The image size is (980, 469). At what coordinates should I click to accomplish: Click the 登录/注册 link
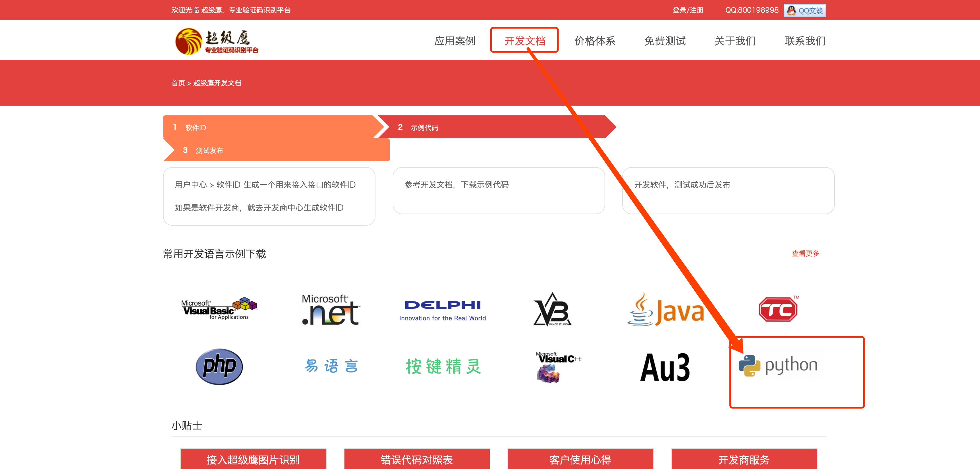click(x=687, y=10)
